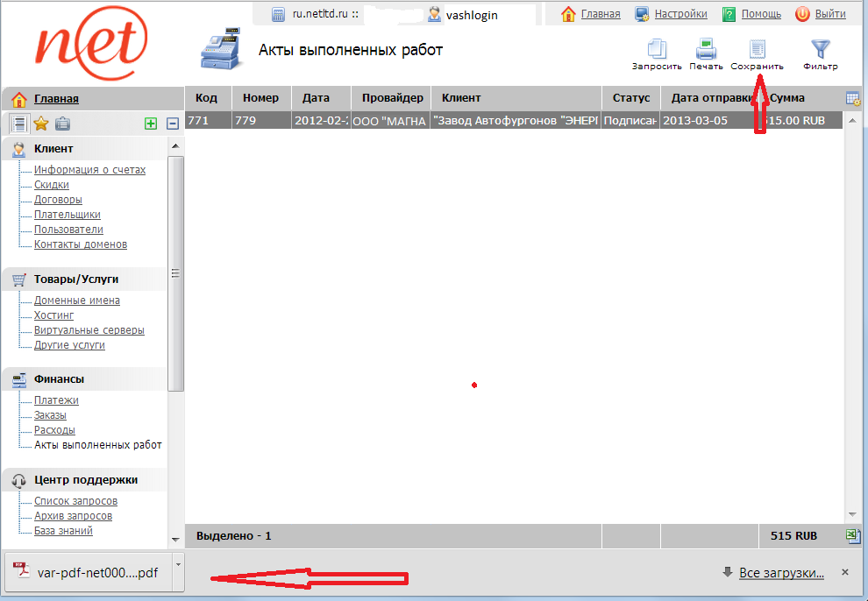Open dropdown arrow next to downloaded PDF
Screen dimensions: 868x601
(x=178, y=564)
